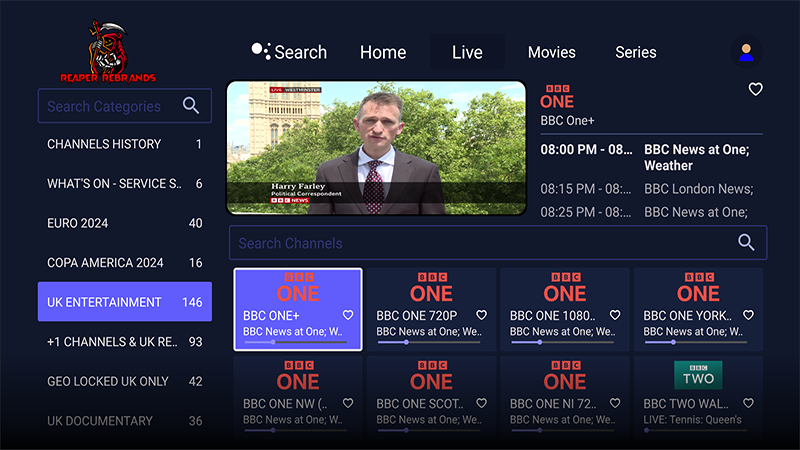The height and width of the screenshot is (450, 800).
Task: Select the Live tab
Action: (467, 52)
